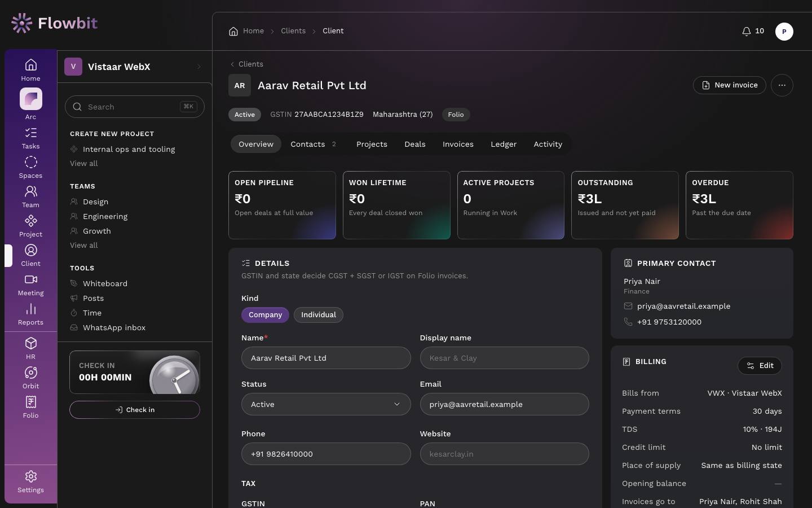
Task: Click Edit in the Billing panel
Action: 760,366
